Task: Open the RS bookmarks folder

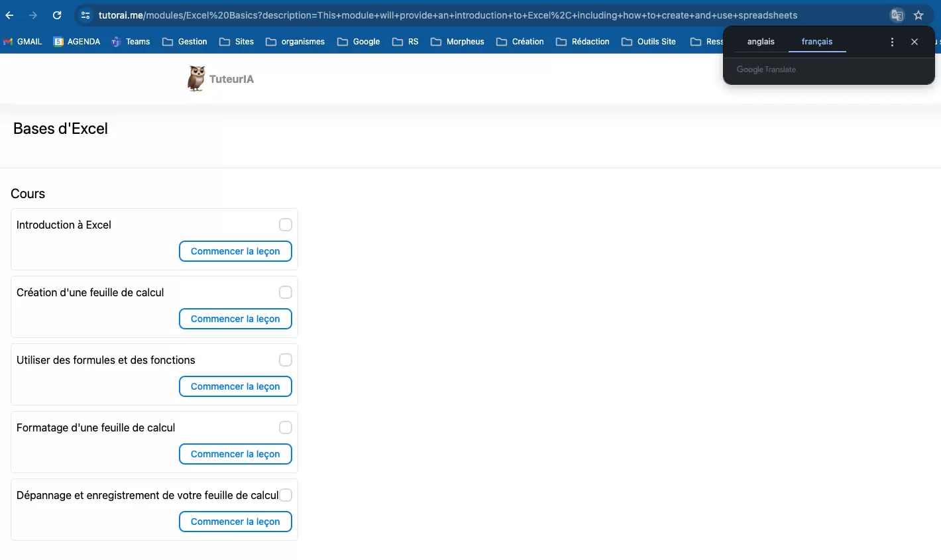Action: coord(406,42)
